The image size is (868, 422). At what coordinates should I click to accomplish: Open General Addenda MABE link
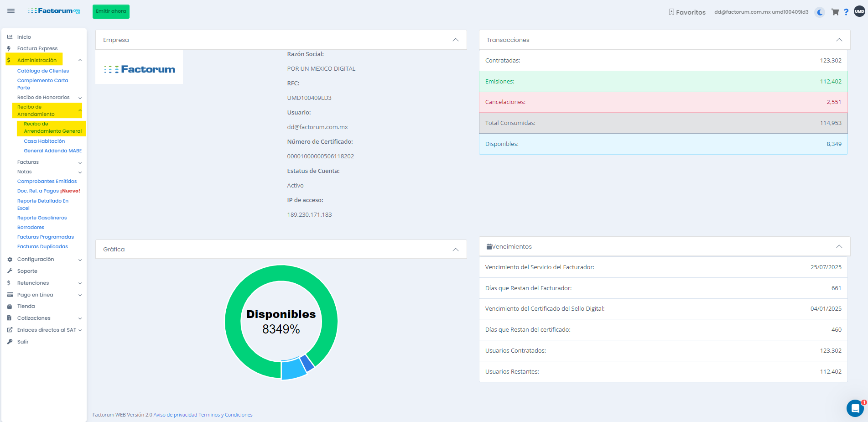pos(53,151)
